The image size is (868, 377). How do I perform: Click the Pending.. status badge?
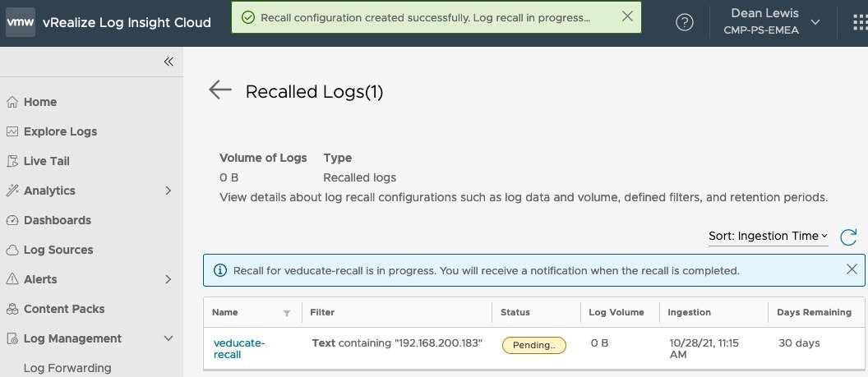[x=534, y=346]
